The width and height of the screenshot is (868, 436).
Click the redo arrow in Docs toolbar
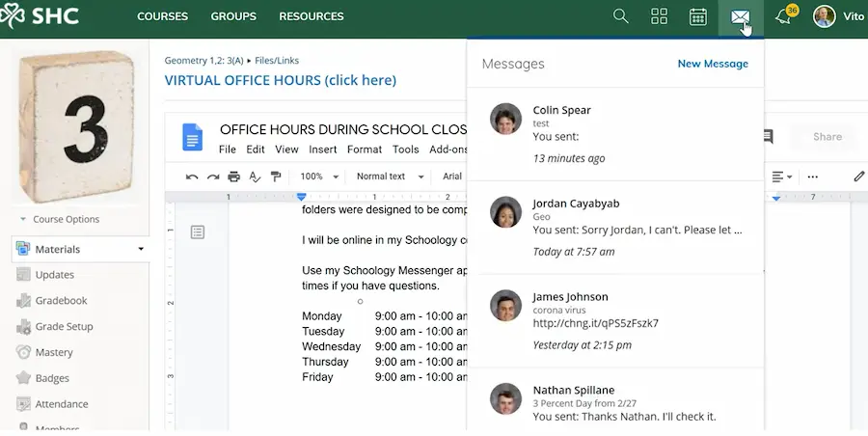click(x=213, y=177)
